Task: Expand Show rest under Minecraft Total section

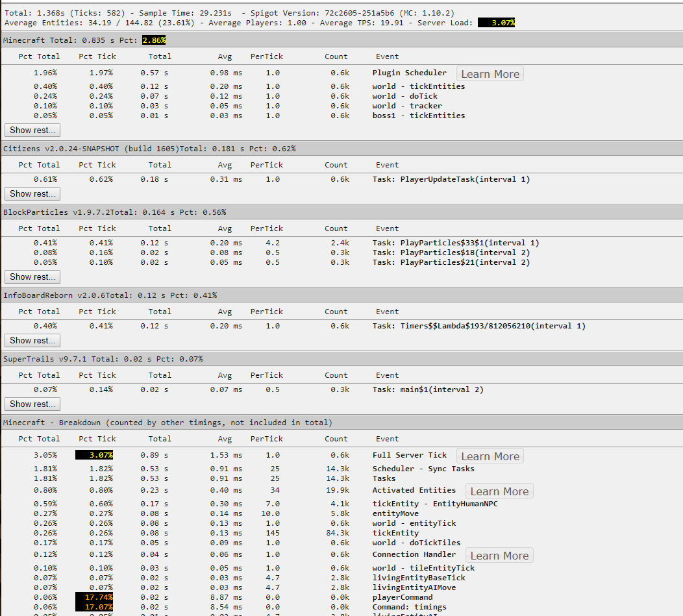Action: [x=32, y=130]
